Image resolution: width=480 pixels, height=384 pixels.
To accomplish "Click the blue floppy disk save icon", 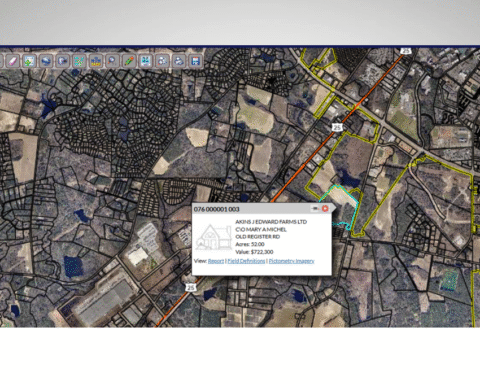I will tap(195, 61).
